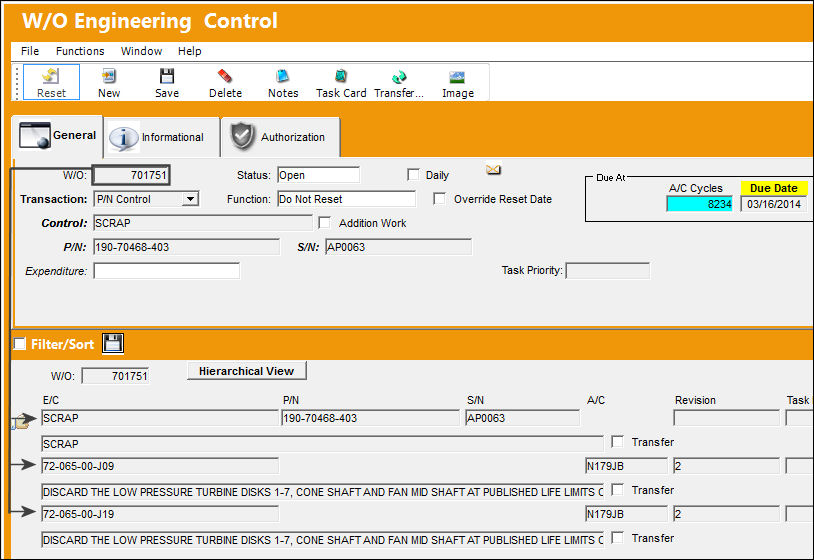Screen dimensions: 814x560
Task: Click the empty Expenditure field
Action: click(167, 270)
